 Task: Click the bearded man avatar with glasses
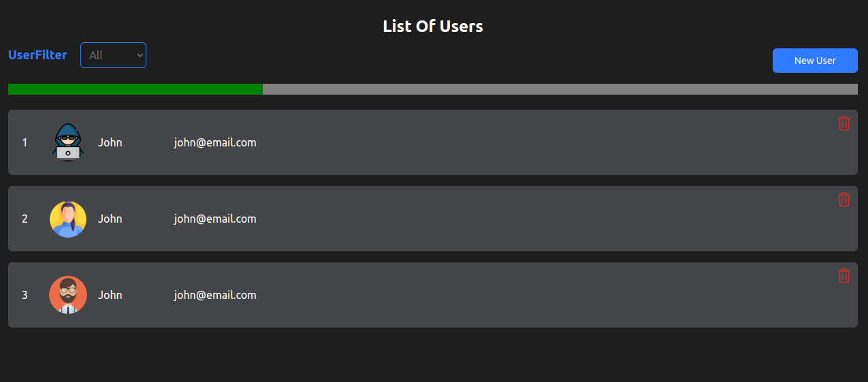(x=68, y=295)
